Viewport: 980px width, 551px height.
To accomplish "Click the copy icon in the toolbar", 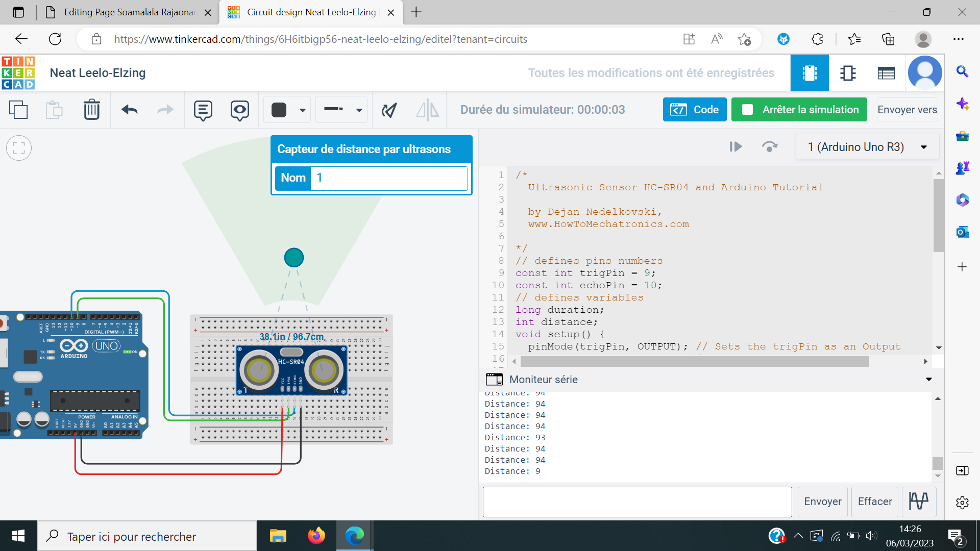I will [x=18, y=110].
